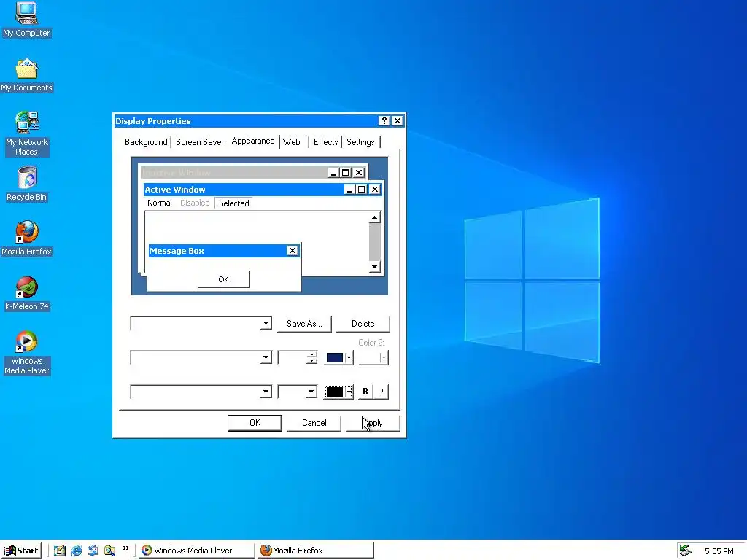This screenshot has height=560, width=747.
Task: Click Message Box title in preview
Action: 177,251
